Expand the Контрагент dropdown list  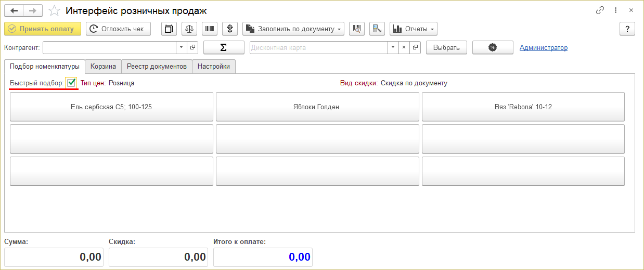pyautogui.click(x=182, y=47)
